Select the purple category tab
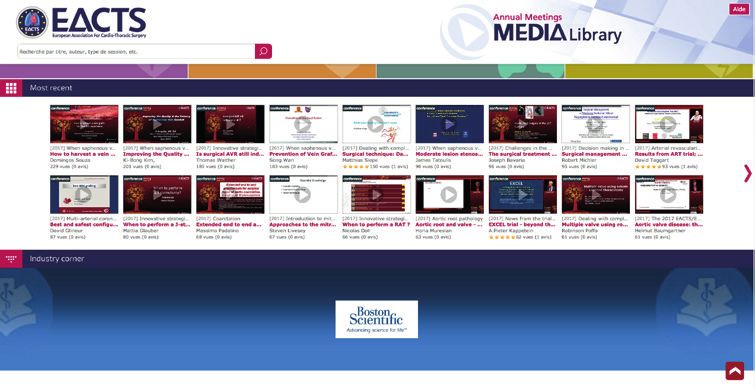 94,71
